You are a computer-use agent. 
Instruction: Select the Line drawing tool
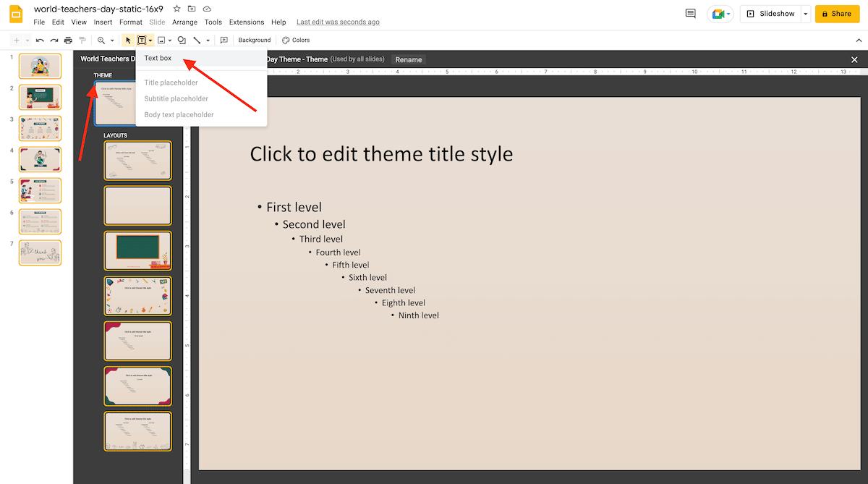pyautogui.click(x=197, y=40)
